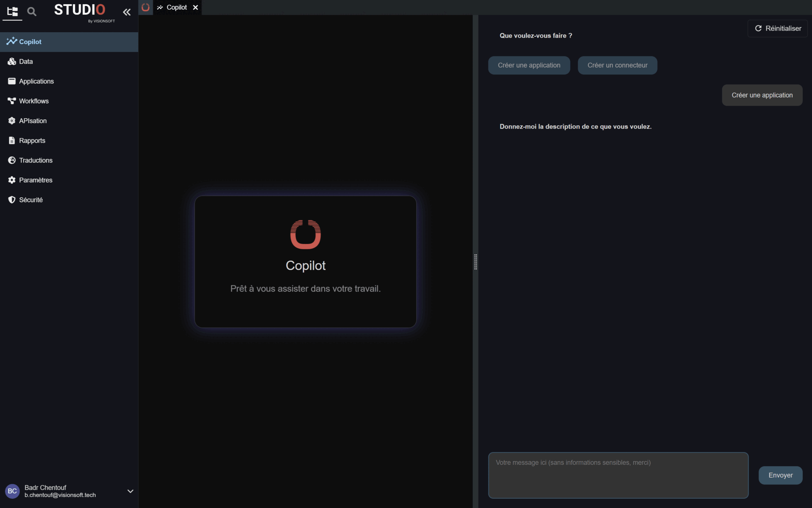Screen dimensions: 812x508
Task: Open the APIsation section
Action: (33, 121)
